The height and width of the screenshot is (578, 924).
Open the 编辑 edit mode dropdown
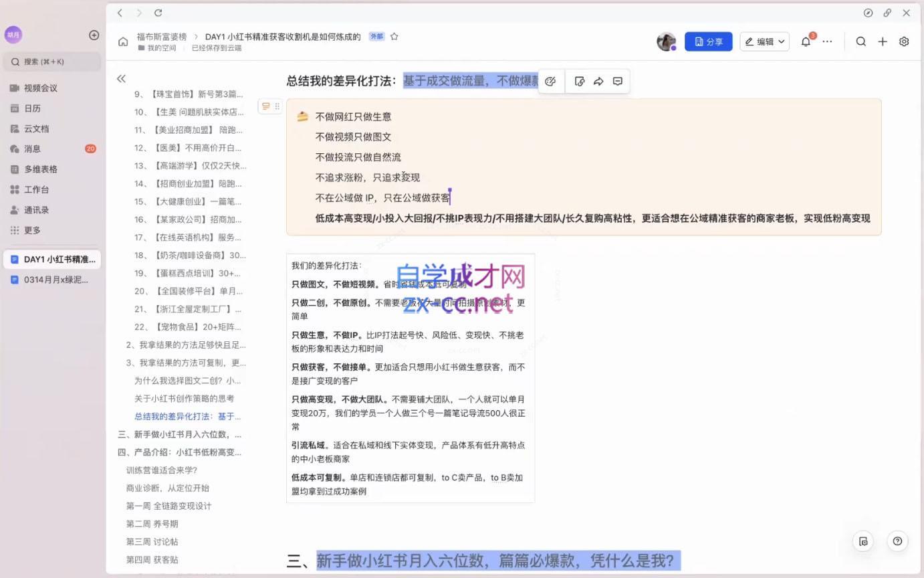click(764, 41)
